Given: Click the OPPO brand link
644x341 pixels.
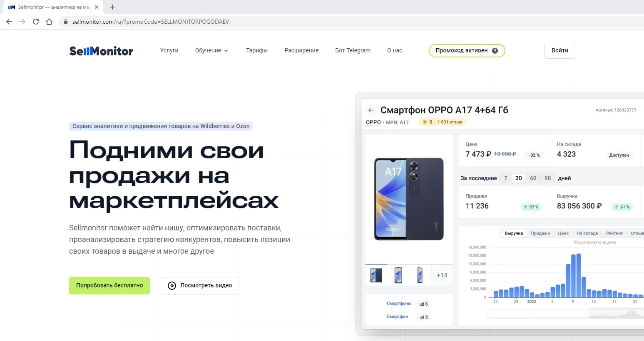Looking at the screenshot, I should [373, 122].
